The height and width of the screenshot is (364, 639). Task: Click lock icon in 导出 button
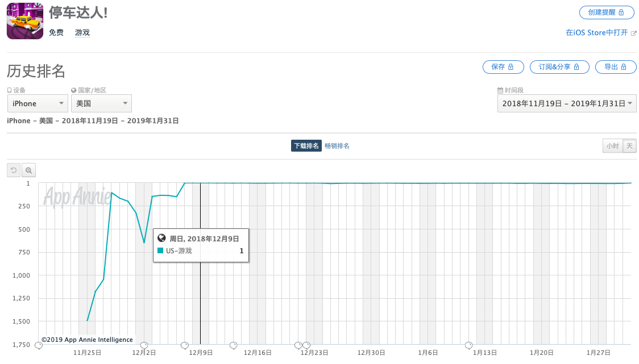point(624,67)
